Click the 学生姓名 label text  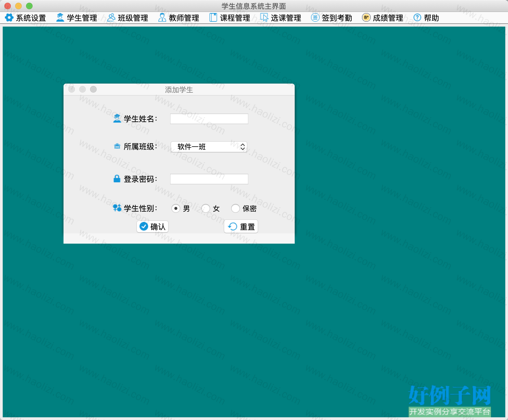coord(141,119)
